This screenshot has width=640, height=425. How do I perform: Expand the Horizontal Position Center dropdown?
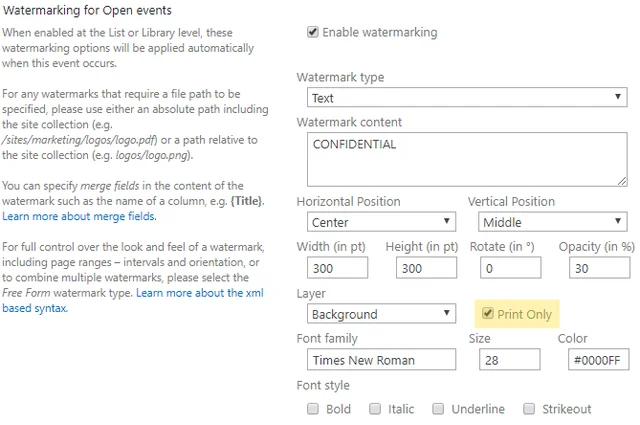point(381,222)
